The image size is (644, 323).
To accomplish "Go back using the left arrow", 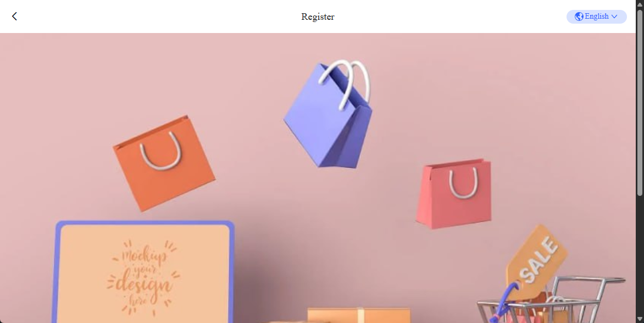I will 14,17.
